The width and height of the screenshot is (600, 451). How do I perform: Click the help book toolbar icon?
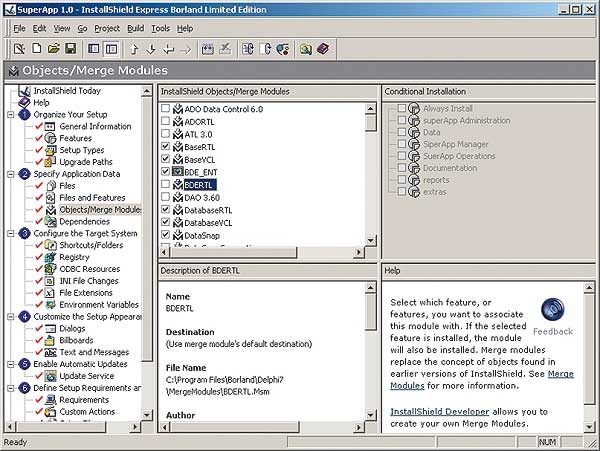click(323, 49)
